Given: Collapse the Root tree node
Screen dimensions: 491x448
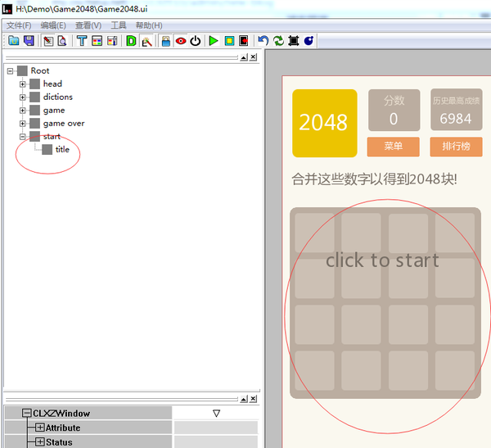Looking at the screenshot, I should [11, 71].
